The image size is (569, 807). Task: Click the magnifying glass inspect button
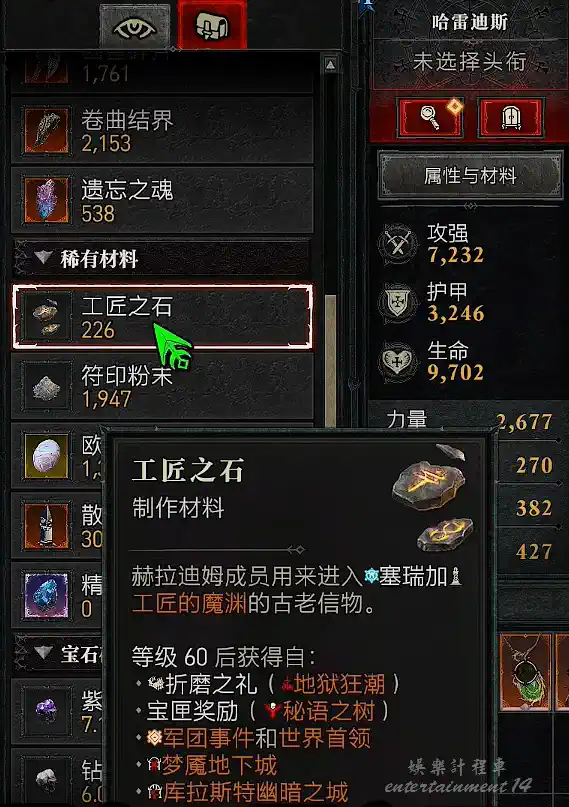click(x=431, y=117)
